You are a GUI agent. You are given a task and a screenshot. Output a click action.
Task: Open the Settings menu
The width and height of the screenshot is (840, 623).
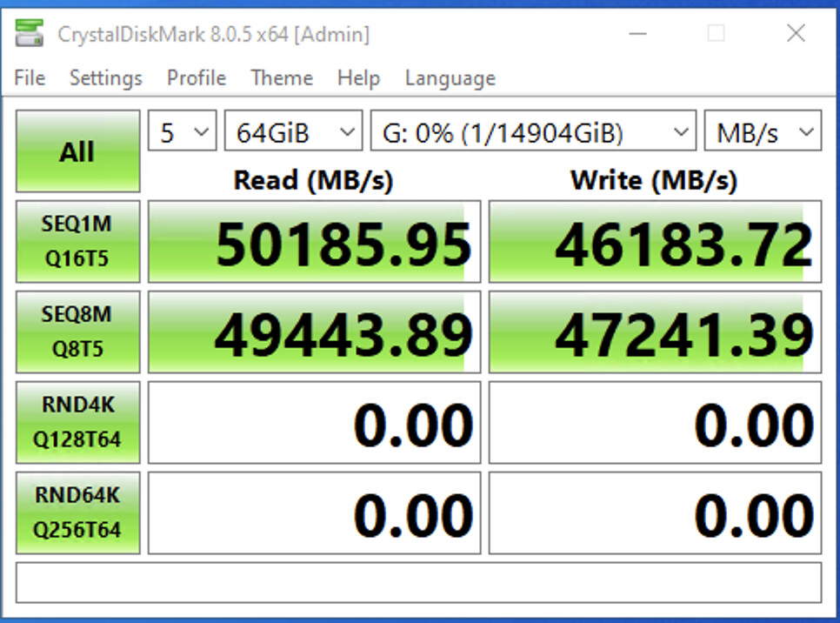tap(105, 78)
